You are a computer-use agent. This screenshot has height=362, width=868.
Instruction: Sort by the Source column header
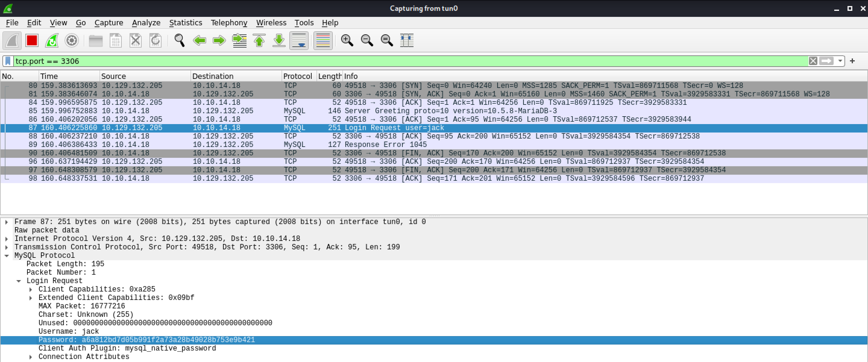(145, 76)
